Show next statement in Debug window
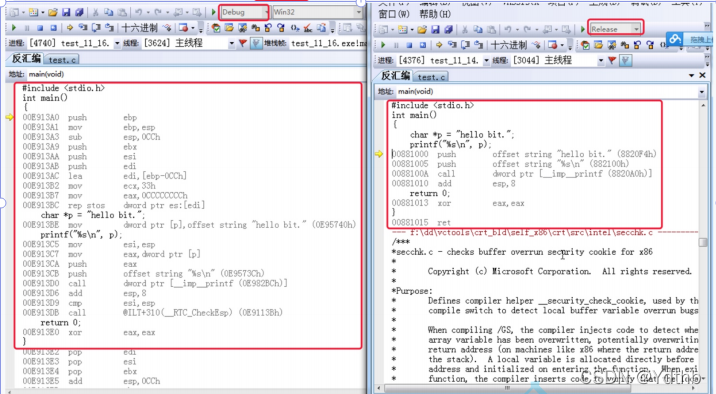Screen dimensions: 716x394 coord(70,28)
